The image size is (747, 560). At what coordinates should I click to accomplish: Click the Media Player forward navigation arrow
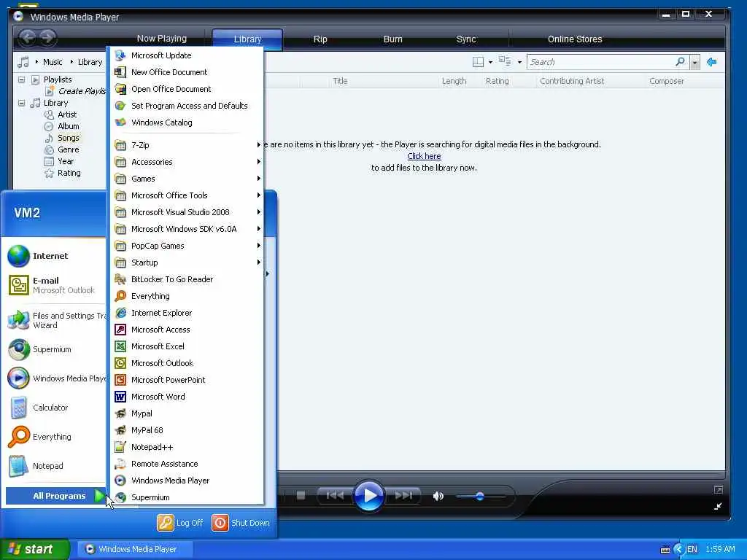tap(47, 37)
